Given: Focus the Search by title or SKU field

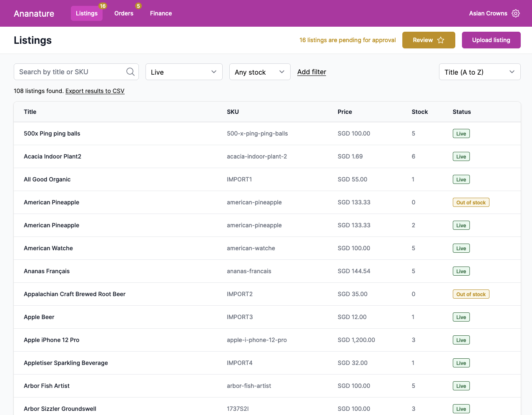Looking at the screenshot, I should point(71,72).
